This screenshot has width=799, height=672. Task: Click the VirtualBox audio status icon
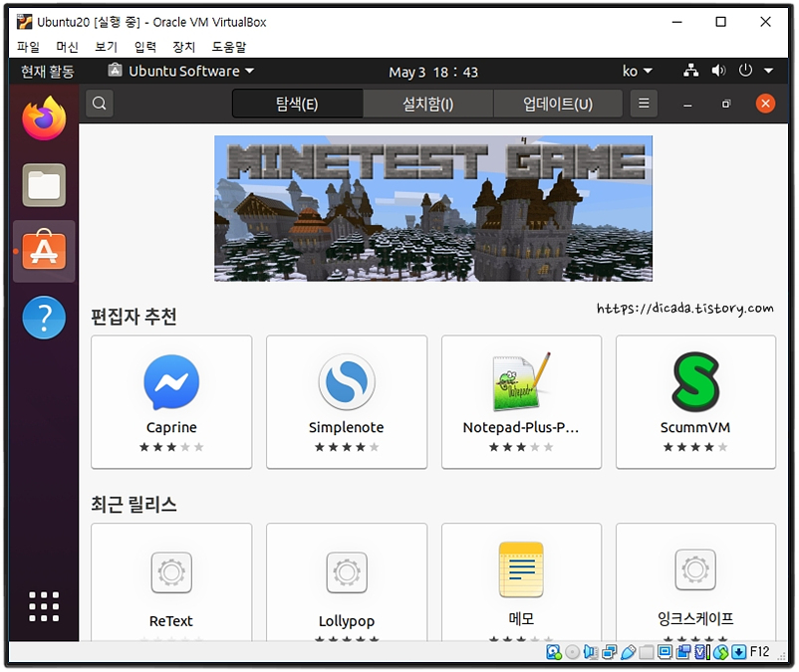591,652
